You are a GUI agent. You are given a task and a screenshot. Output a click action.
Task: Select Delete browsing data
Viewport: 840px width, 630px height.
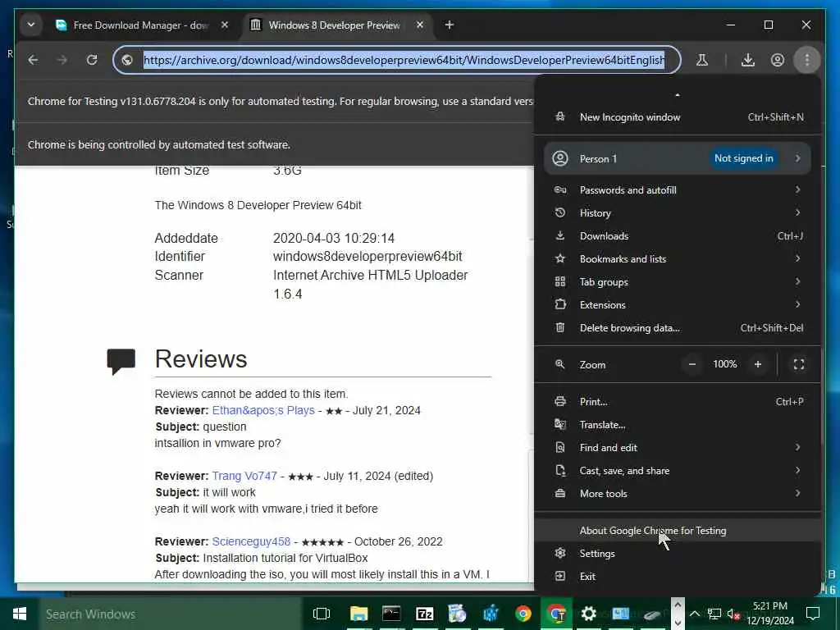[678, 328]
